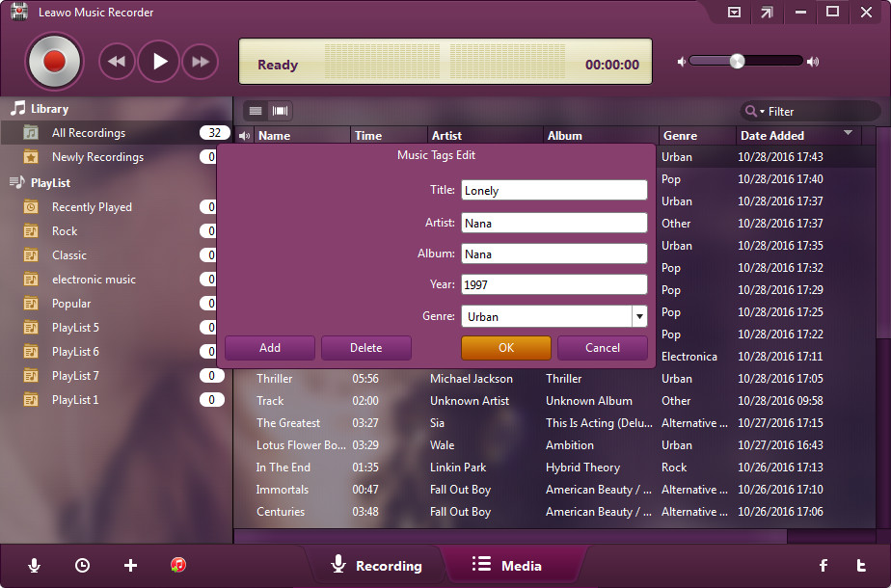891x588 pixels.
Task: Mute the volume speaker icon
Action: (x=683, y=62)
